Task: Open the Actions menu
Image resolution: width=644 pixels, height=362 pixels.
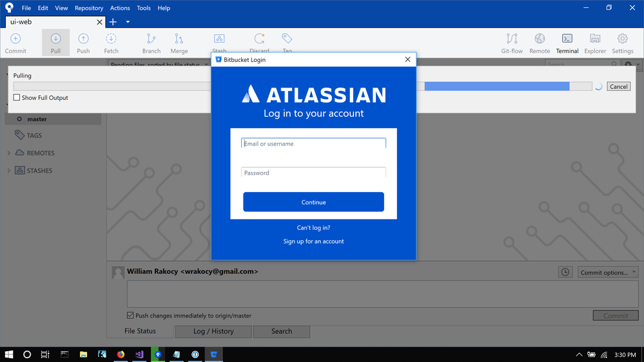Action: click(120, 8)
